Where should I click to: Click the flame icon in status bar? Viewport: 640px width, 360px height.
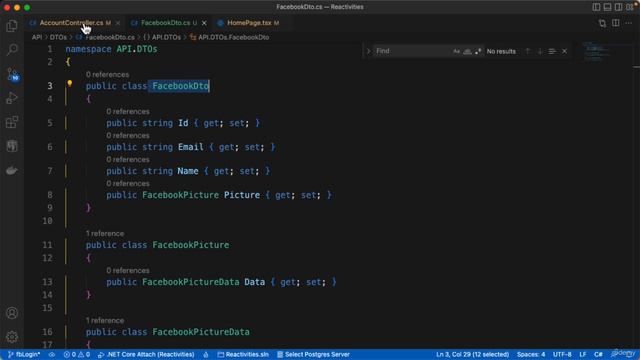(x=206, y=354)
